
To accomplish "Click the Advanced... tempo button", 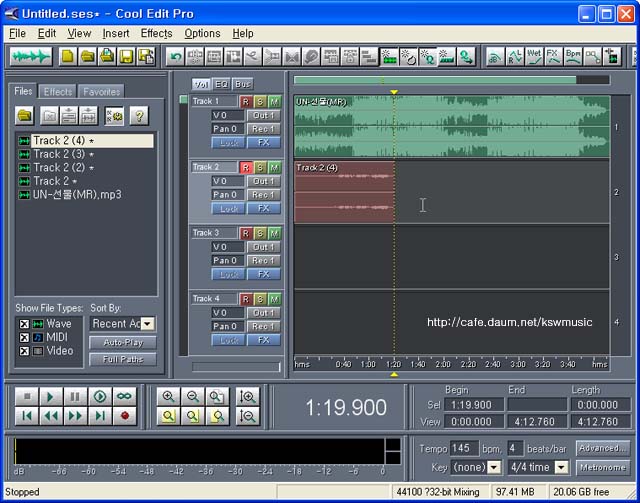I will coord(603,448).
